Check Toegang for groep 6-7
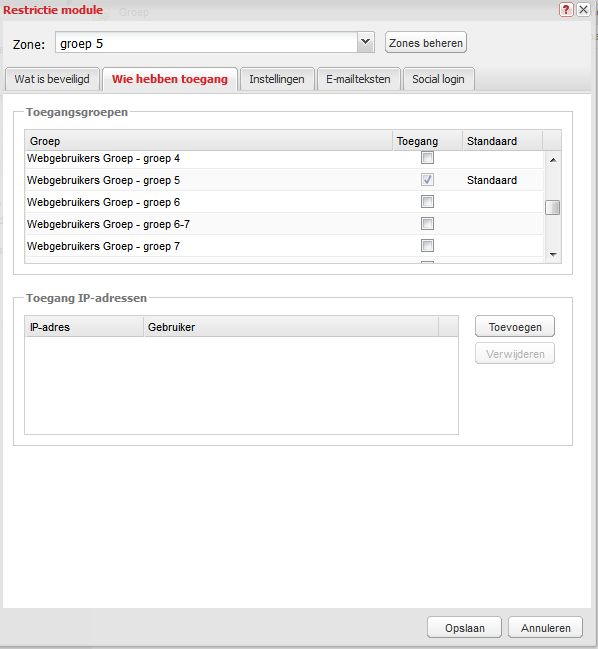The height and width of the screenshot is (649, 598). click(x=427, y=224)
